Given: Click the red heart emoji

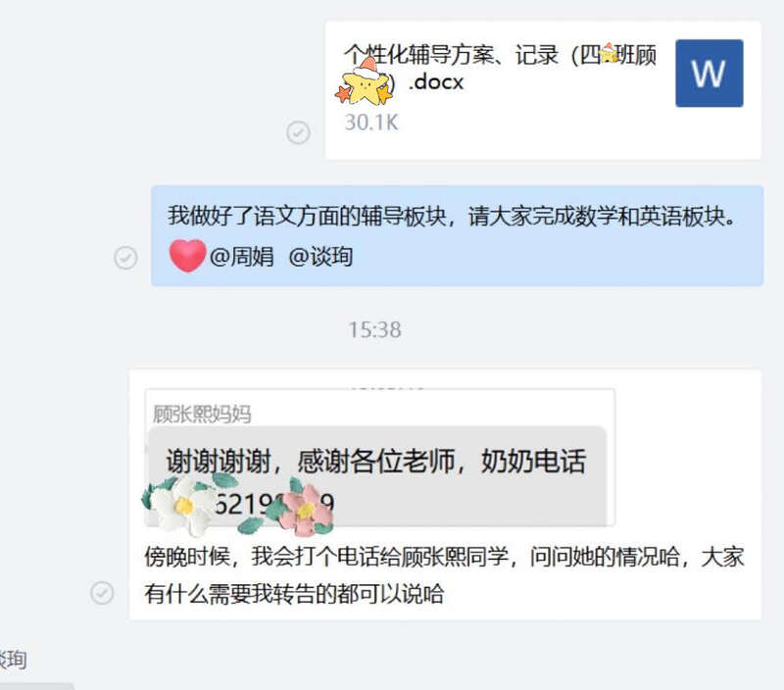Looking at the screenshot, I should click(x=187, y=256).
